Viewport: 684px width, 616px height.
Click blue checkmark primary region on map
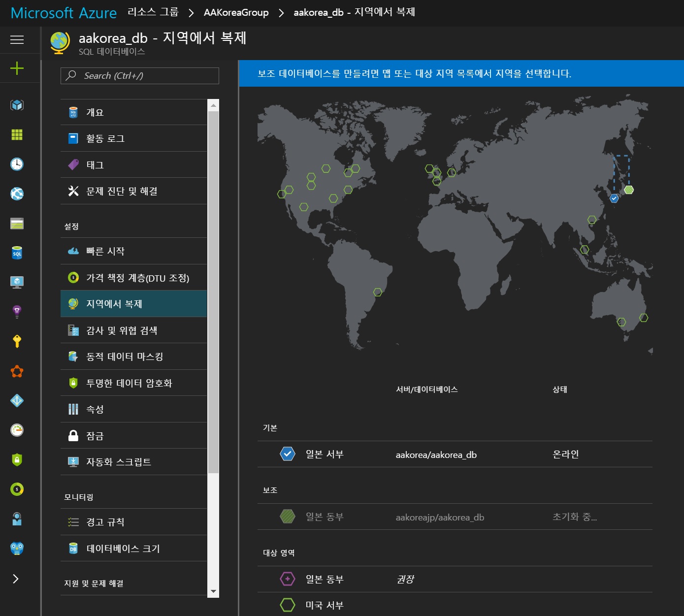click(x=614, y=198)
